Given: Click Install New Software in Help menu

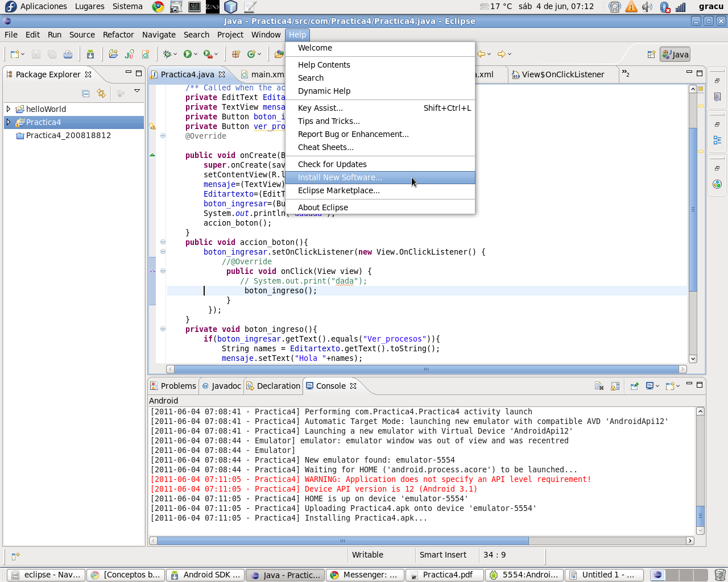Looking at the screenshot, I should coord(380,177).
